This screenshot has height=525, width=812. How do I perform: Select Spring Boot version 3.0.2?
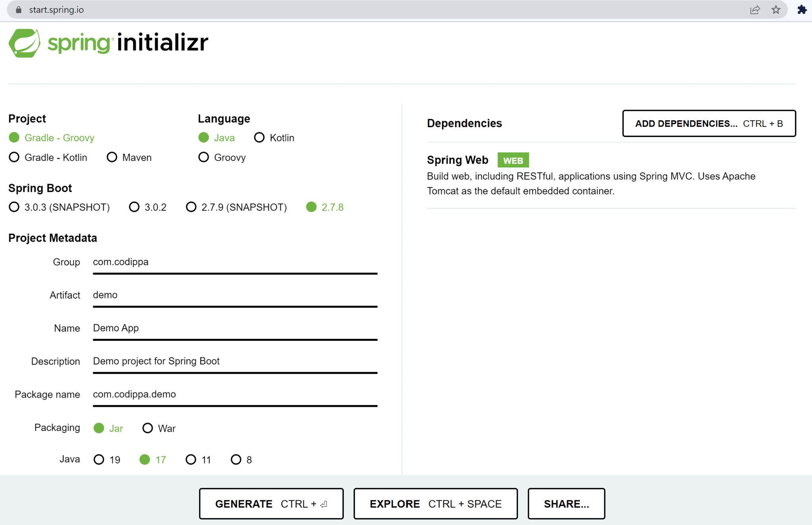(x=134, y=207)
